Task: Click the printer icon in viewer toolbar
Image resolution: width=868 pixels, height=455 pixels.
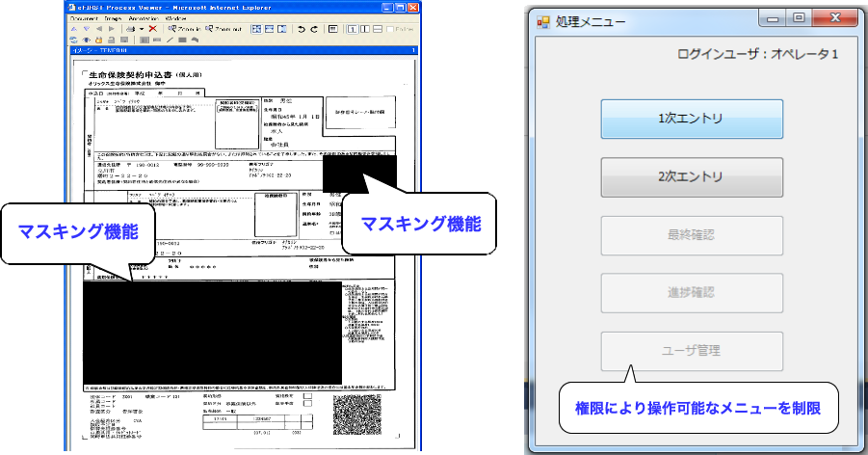Action: coord(130,29)
